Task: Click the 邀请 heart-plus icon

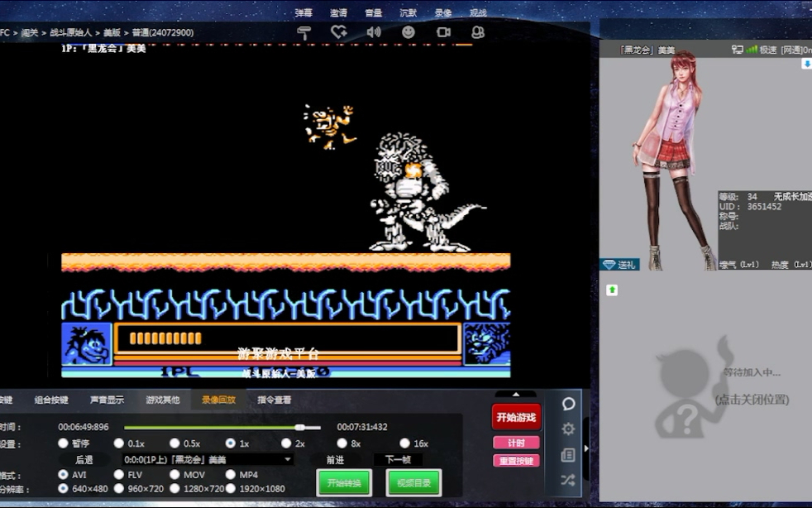Action: 339,32
